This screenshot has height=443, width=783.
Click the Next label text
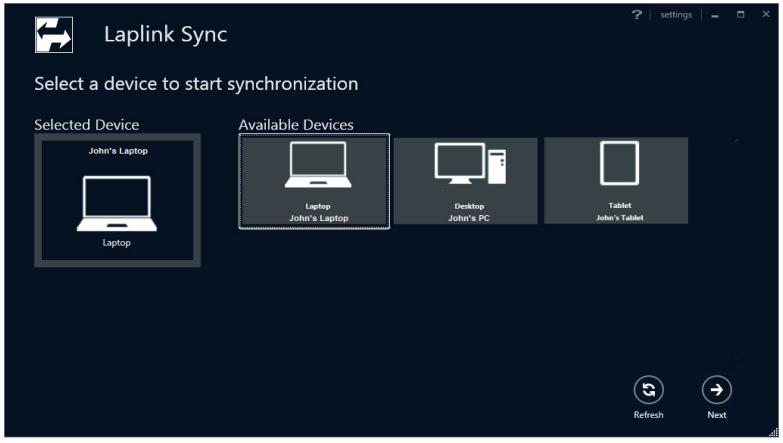click(717, 415)
